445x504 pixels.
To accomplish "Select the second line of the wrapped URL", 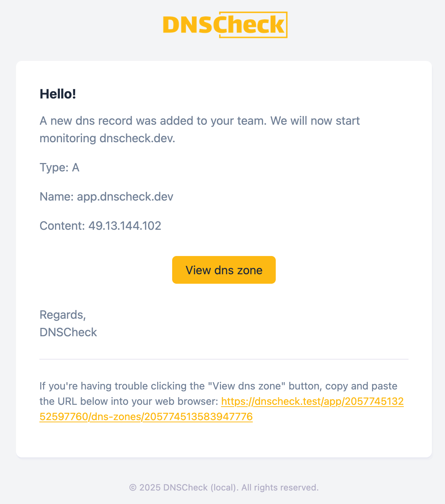I will pos(146,416).
